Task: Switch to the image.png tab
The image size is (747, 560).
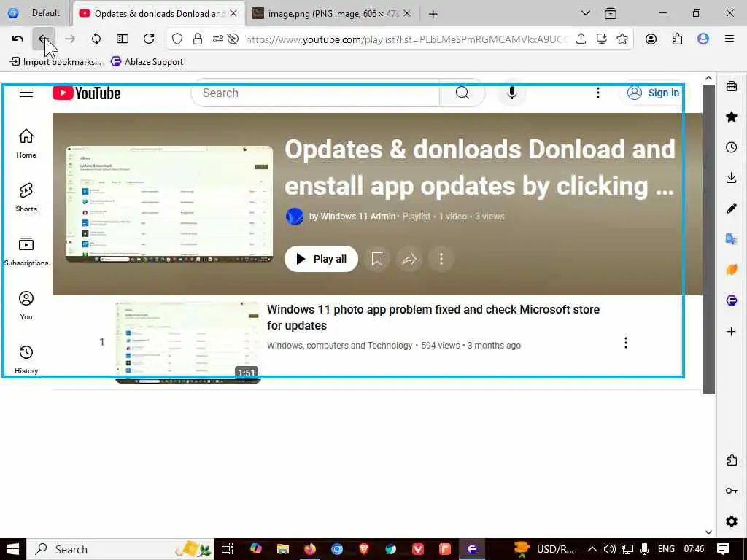Action: (x=333, y=14)
